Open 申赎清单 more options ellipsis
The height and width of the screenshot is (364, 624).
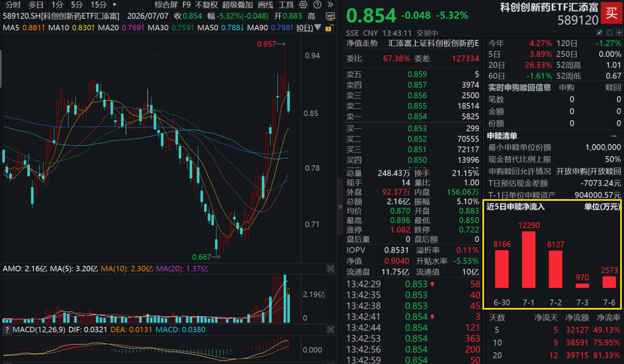coord(614,136)
